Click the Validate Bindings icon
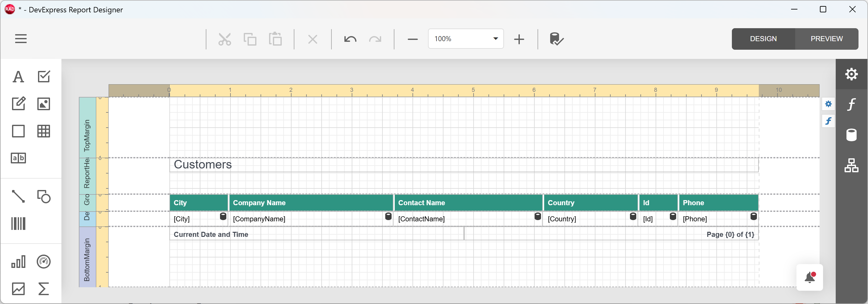This screenshot has height=304, width=868. click(x=556, y=39)
